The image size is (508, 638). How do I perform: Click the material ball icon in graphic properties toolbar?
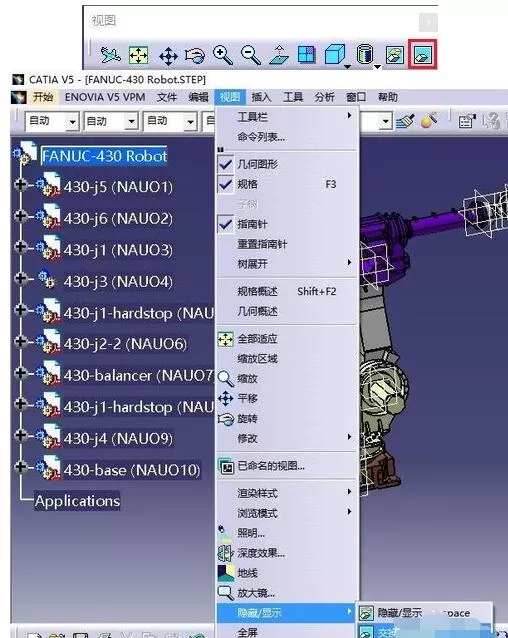click(430, 120)
